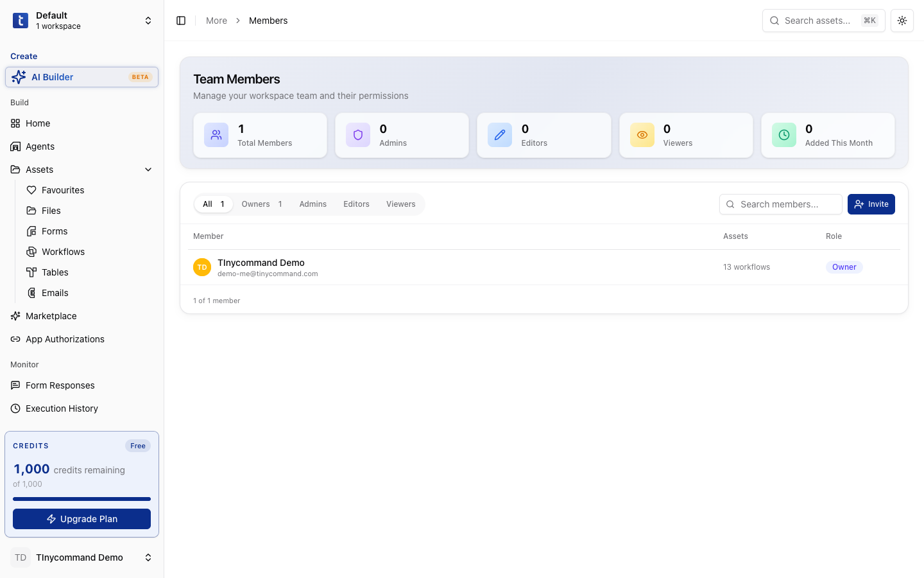The width and height of the screenshot is (924, 578).
Task: Click the yellow TD member avatar
Action: coord(202,267)
